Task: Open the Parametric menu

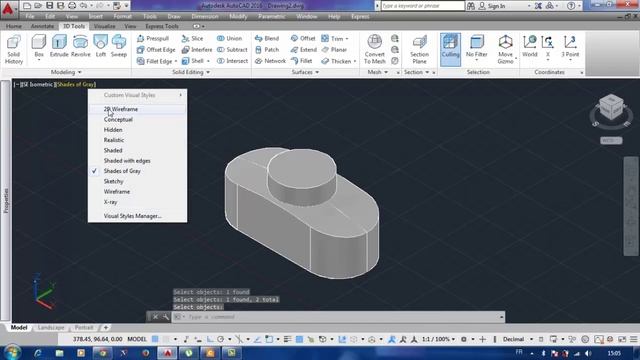Action: pos(271,16)
